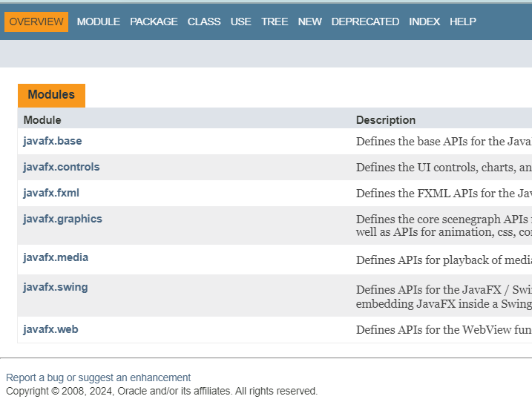Click the Description column header
532x419 pixels.
[x=386, y=120]
